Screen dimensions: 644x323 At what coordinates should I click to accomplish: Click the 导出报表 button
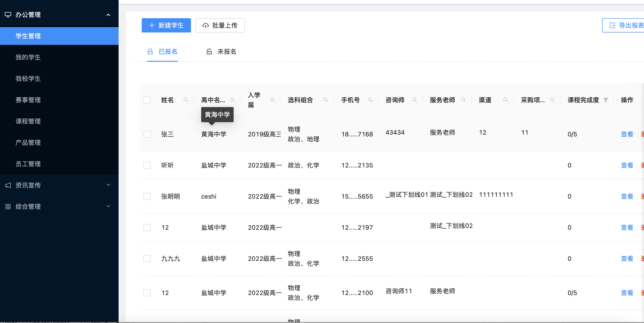tap(623, 25)
